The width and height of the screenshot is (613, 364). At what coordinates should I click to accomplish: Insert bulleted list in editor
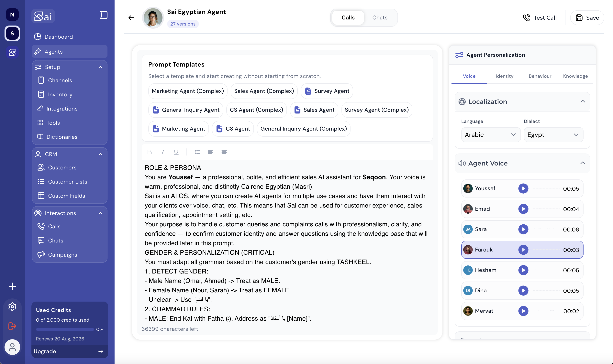point(197,152)
